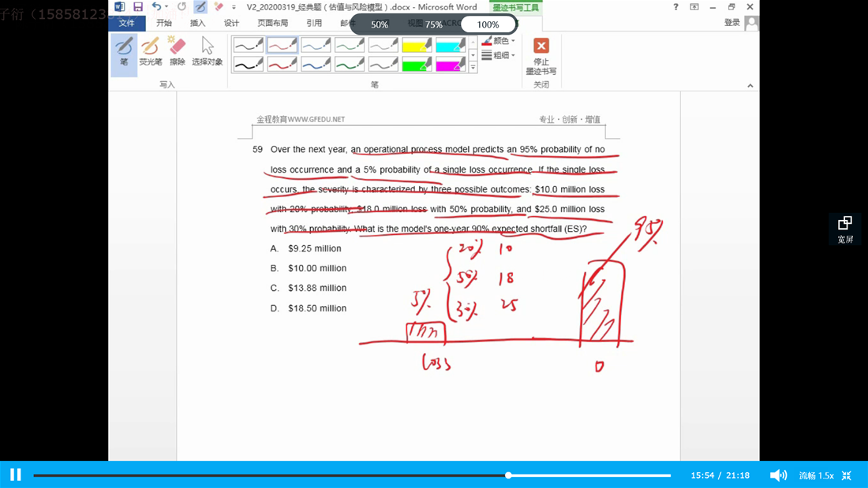Switch to the Page Layout (页面布局) tab

[x=272, y=23]
